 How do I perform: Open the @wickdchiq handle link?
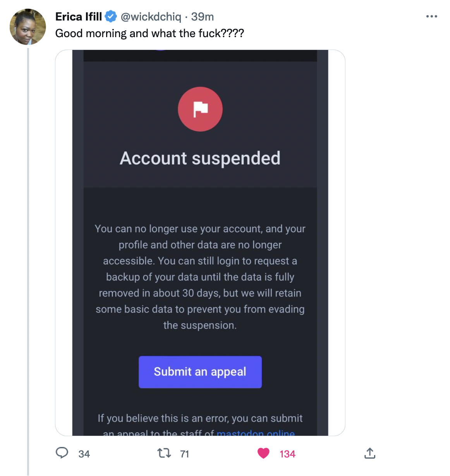151,17
